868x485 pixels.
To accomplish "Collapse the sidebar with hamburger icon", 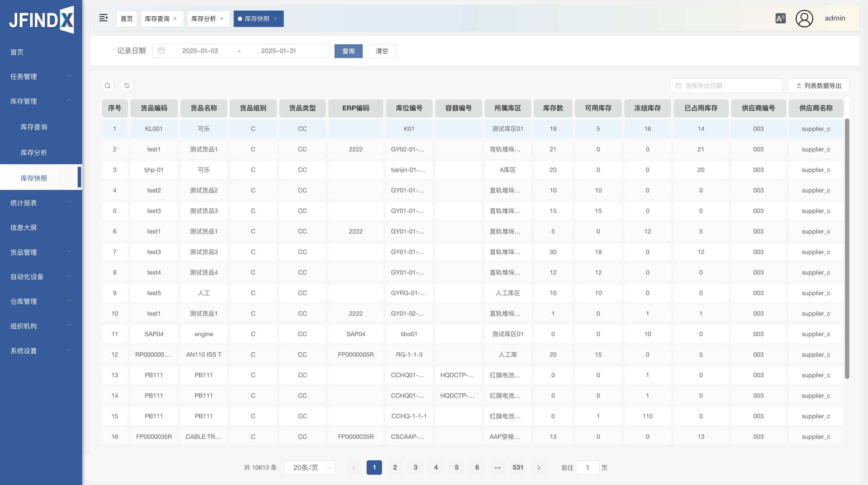I will coord(103,18).
